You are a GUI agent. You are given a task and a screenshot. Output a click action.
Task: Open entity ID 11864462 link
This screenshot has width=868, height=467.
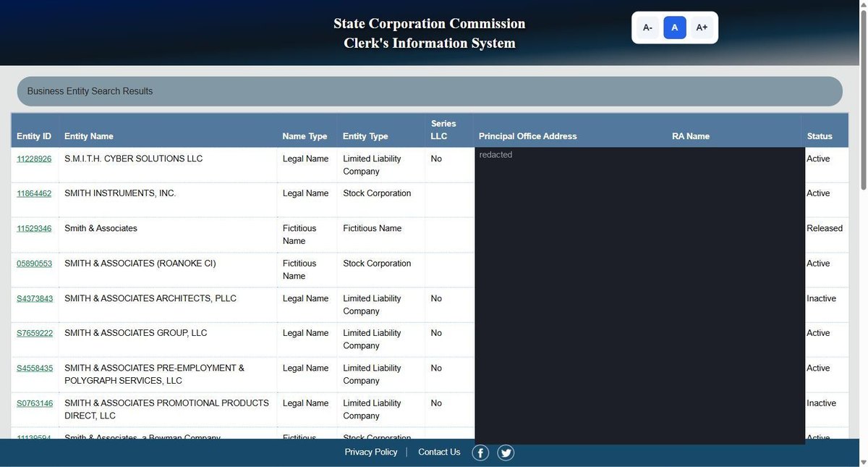35,193
